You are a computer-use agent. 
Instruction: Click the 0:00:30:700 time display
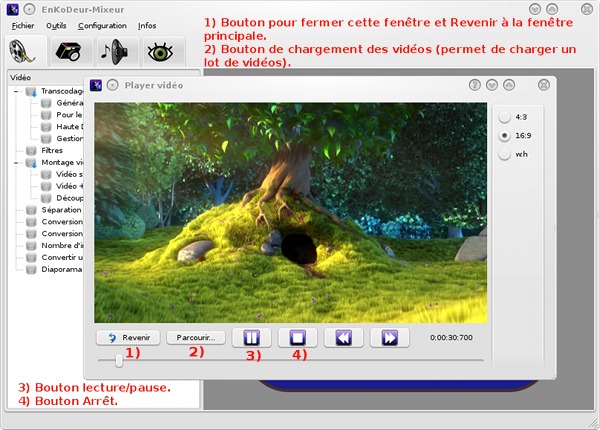[451, 338]
